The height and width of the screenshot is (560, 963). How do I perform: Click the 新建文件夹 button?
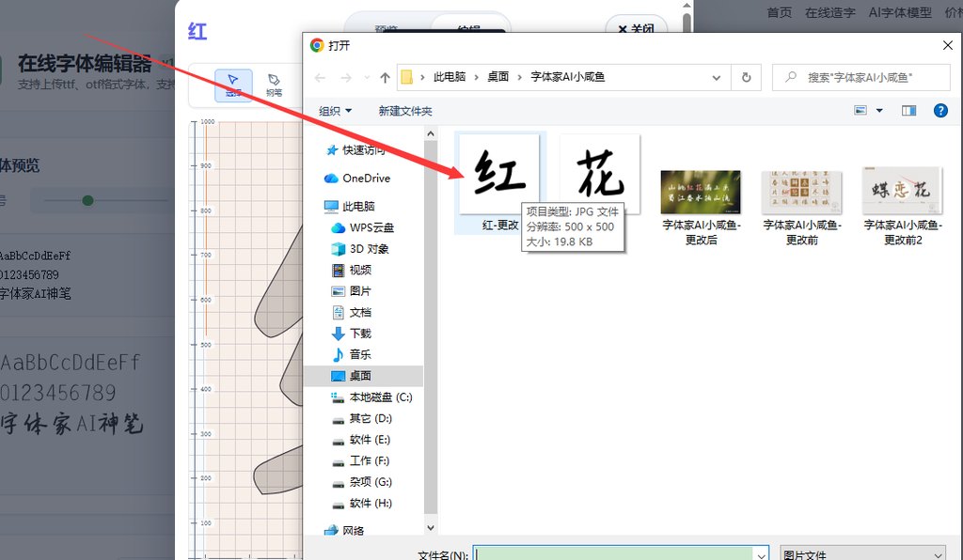[405, 110]
